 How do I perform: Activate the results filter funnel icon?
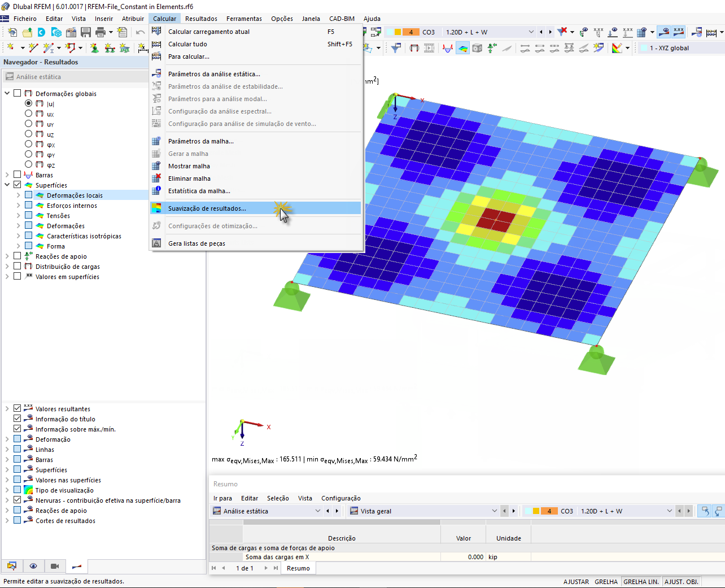pos(395,48)
